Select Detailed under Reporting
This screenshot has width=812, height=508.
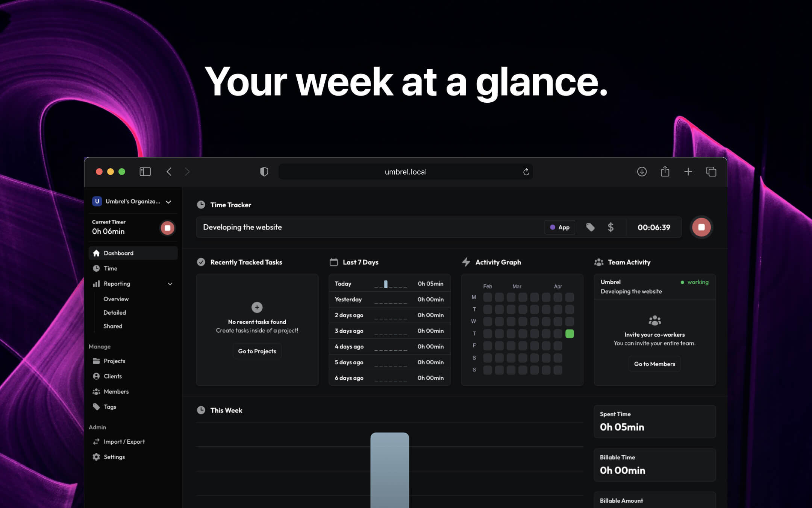pos(114,312)
